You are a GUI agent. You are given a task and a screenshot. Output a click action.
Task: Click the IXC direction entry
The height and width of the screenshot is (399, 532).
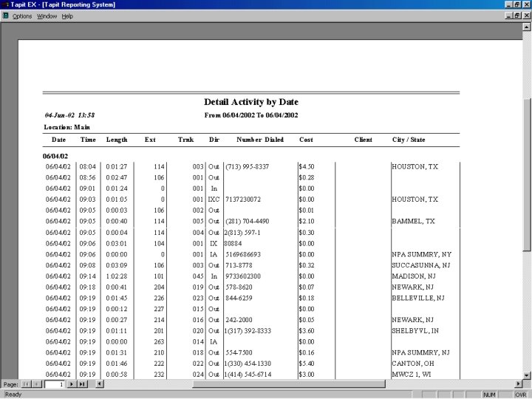[x=214, y=199]
